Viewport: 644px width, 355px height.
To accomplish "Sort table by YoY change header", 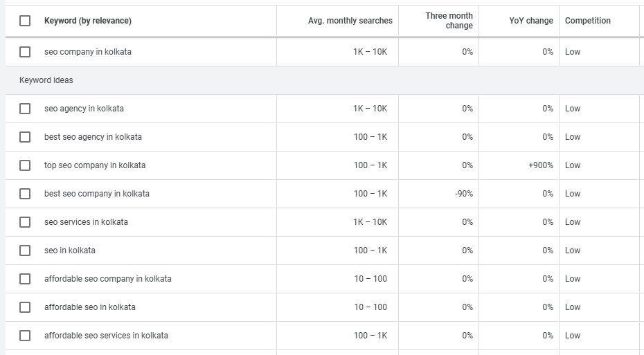I will coord(530,21).
